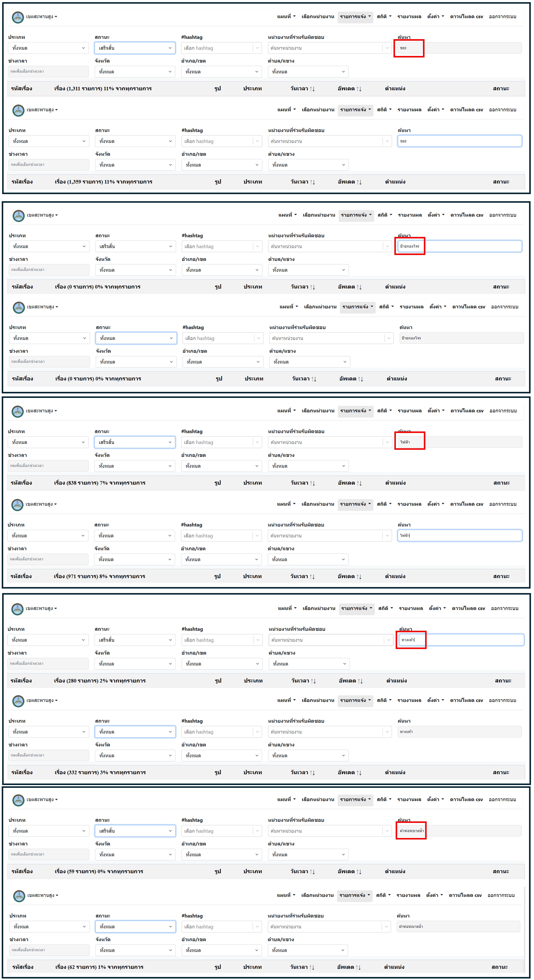Focus the ทางเท้า search field in the 280 รายการ panel

tap(461, 640)
